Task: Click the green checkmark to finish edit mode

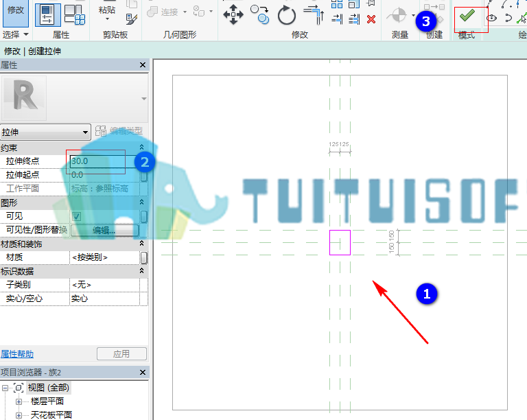Action: point(467,15)
